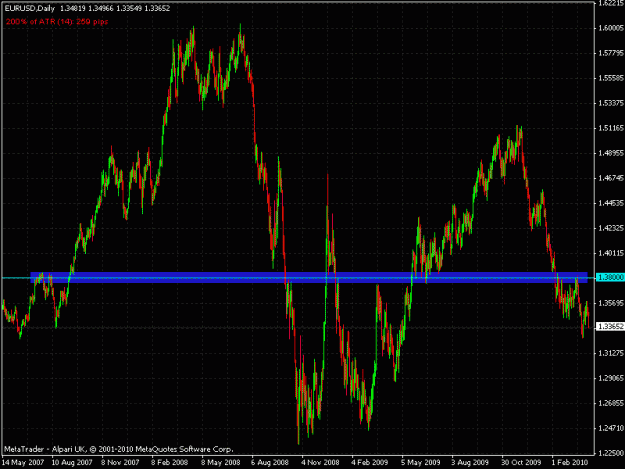Click the '5 May 2009' date label

421,462
